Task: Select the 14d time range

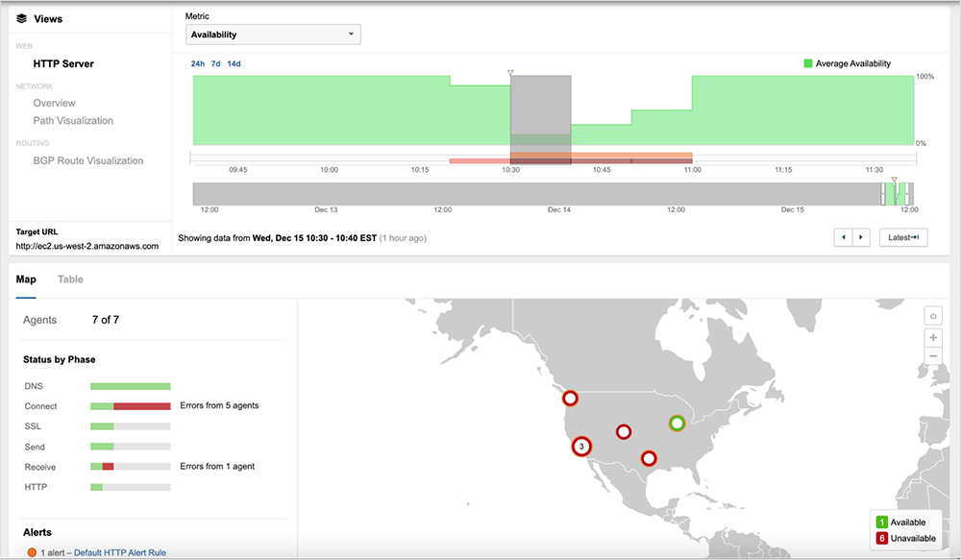Action: pos(234,64)
